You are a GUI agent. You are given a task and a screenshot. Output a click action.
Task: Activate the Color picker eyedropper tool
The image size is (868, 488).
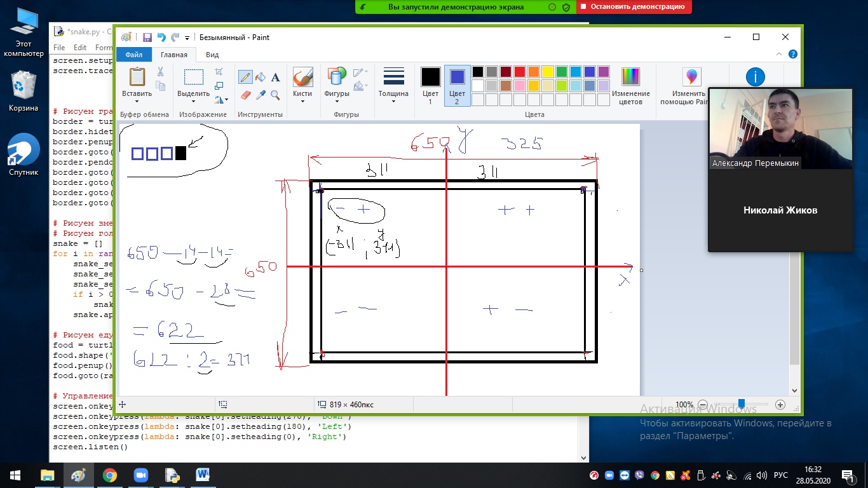click(x=260, y=95)
